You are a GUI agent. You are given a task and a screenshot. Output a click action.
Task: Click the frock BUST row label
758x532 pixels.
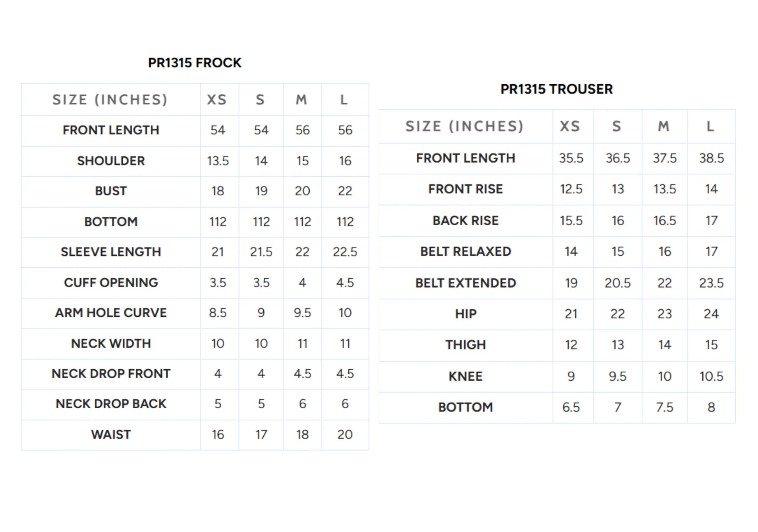click(111, 191)
